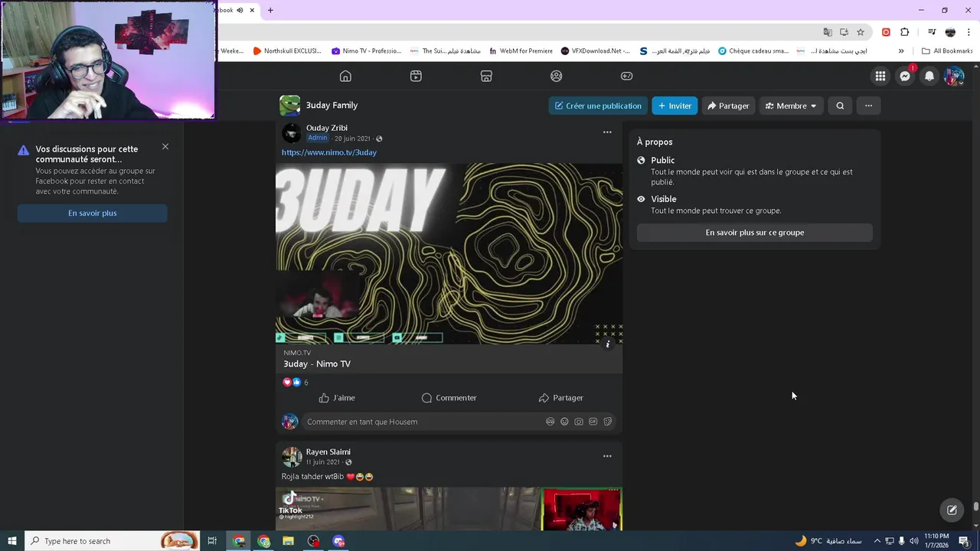The width and height of the screenshot is (980, 551).
Task: Click Windows taskbar search box
Action: pyautogui.click(x=112, y=541)
